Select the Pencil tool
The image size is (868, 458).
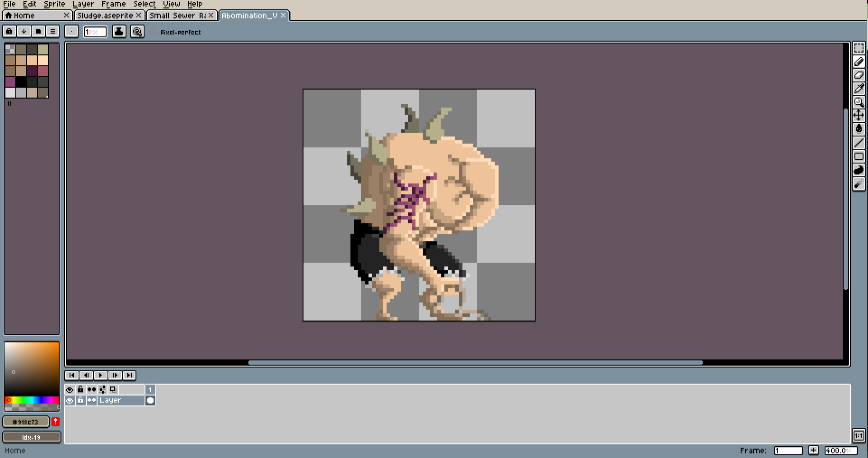[x=860, y=62]
